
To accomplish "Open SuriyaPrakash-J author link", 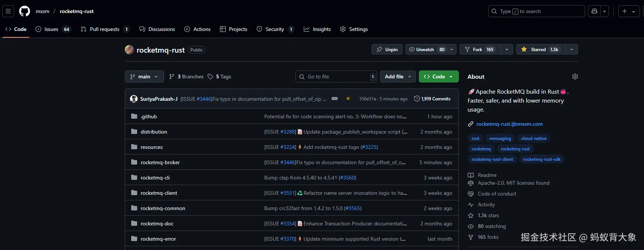I will [159, 99].
